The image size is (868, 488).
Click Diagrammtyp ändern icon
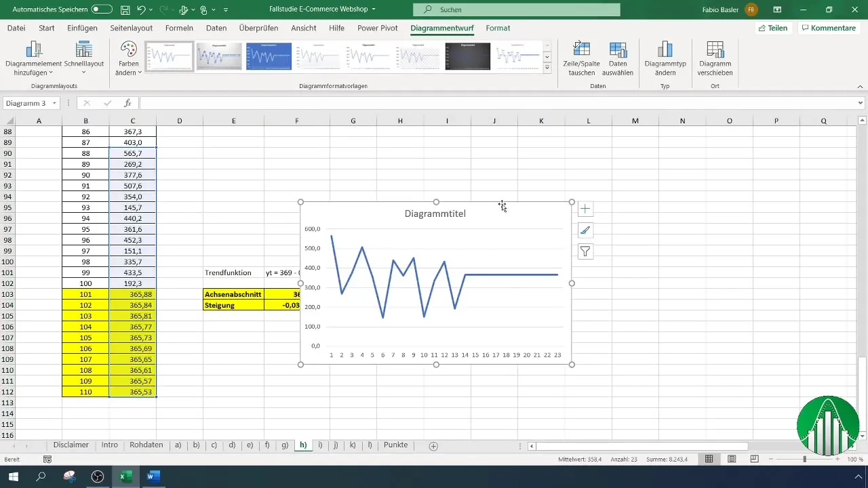click(x=665, y=50)
